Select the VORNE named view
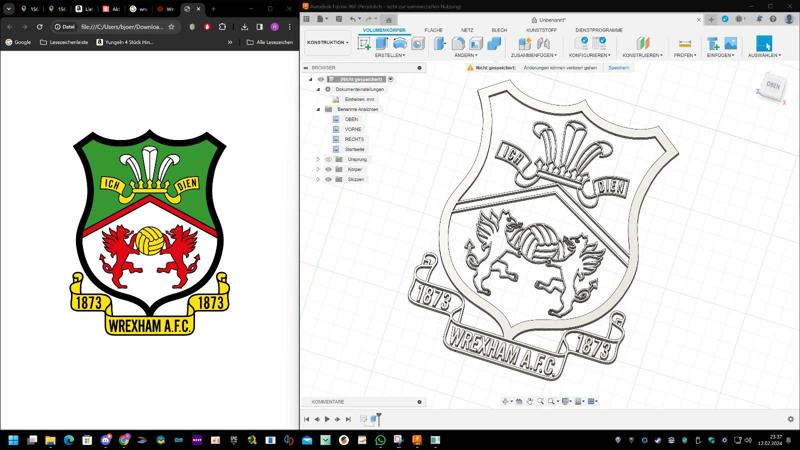The width and height of the screenshot is (800, 450). pos(353,129)
